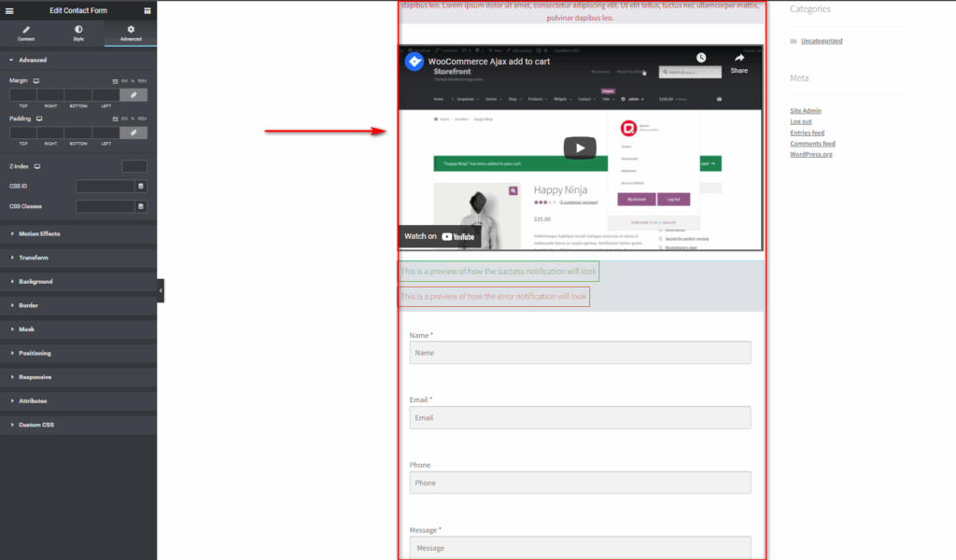Open Watch on YouTube link
The width and height of the screenshot is (956, 560).
[440, 236]
